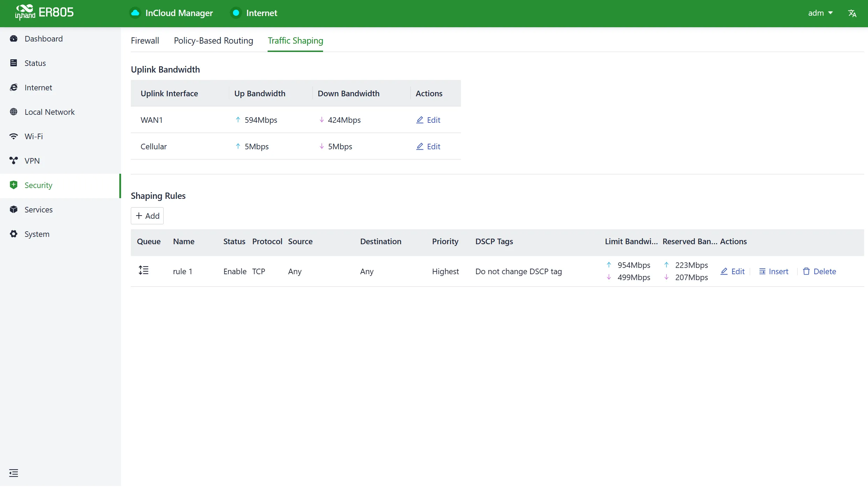Viewport: 868px width, 487px height.
Task: Click the pencil icon in WAN1 row
Action: (x=420, y=120)
